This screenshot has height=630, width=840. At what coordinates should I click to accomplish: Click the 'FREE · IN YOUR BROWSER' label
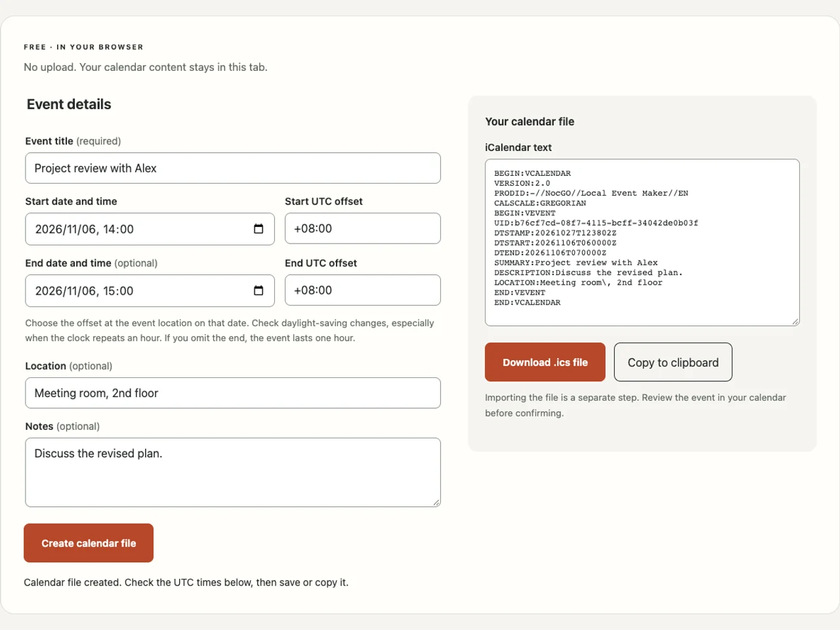click(x=83, y=47)
